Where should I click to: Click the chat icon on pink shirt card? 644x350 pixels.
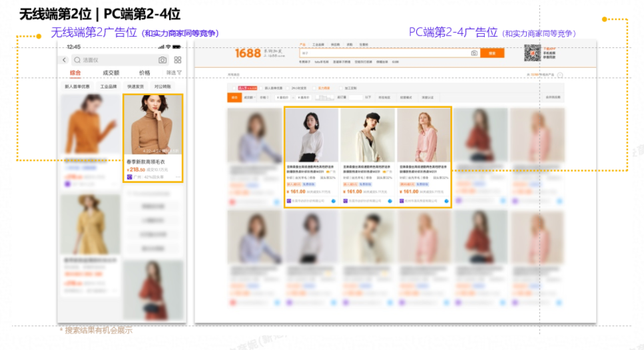446,201
